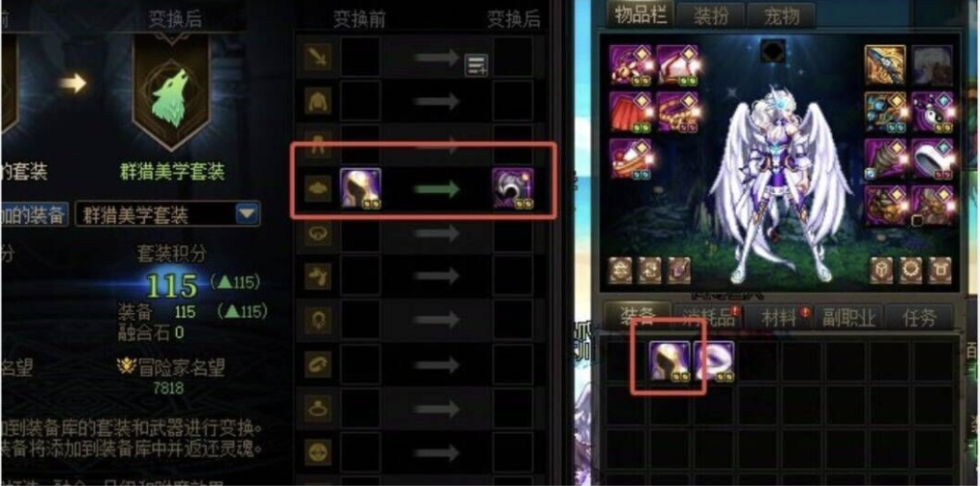Open the 群猎美学套装 combo box

click(x=167, y=215)
